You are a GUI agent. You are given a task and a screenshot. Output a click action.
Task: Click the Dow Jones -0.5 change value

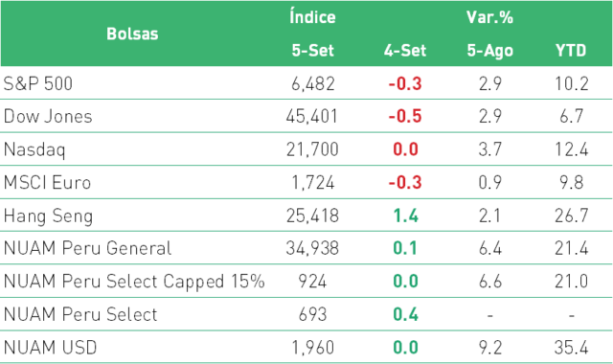click(x=405, y=116)
